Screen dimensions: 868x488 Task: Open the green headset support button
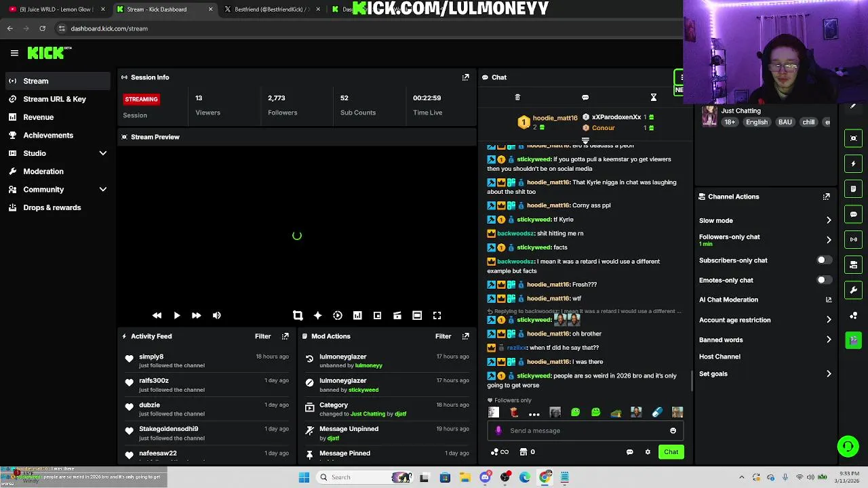pos(848,446)
